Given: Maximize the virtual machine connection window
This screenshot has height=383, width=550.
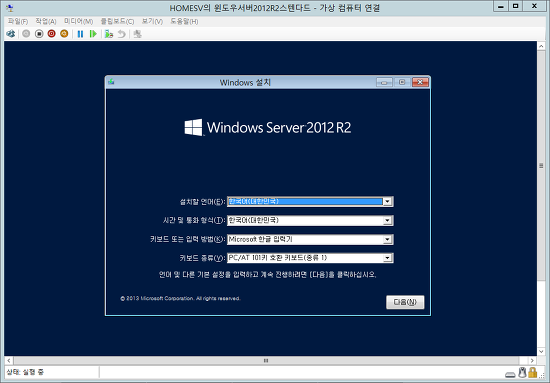Looking at the screenshot, I should 515,6.
